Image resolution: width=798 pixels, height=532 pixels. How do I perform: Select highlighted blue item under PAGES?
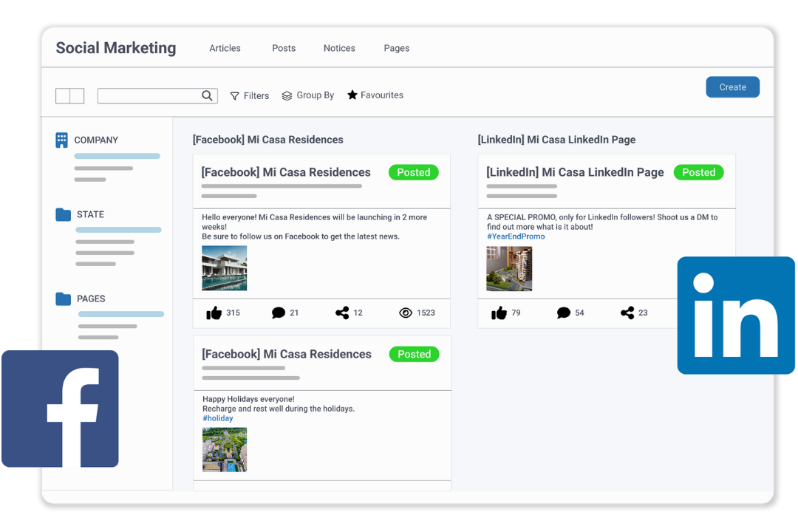(x=121, y=314)
